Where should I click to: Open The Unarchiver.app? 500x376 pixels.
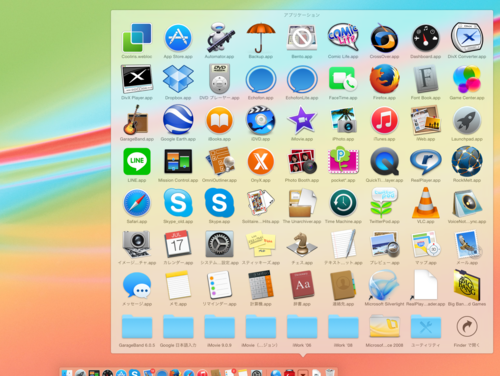click(x=302, y=203)
